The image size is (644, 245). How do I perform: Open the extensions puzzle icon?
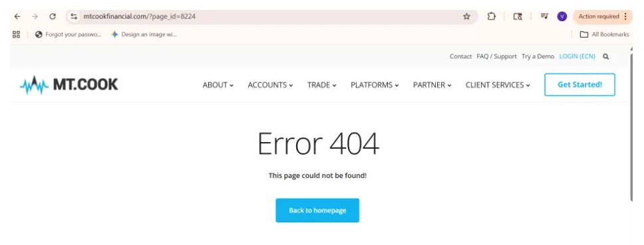point(492,17)
